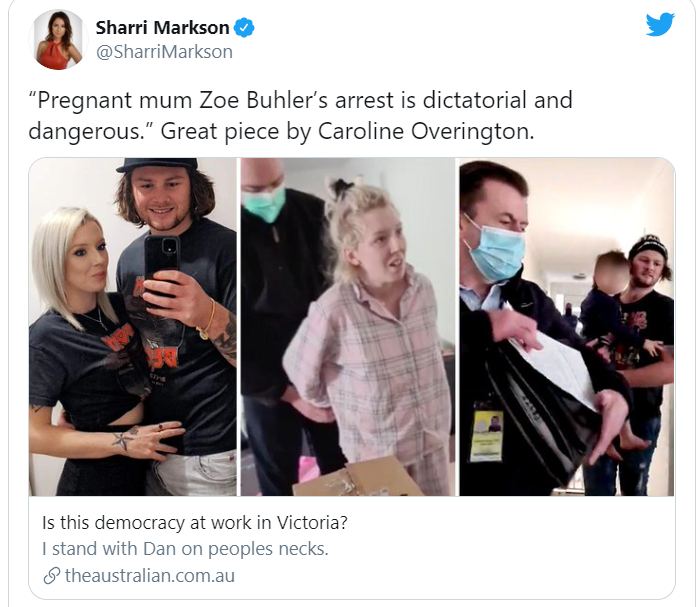Viewport: 698px width, 607px height.
Task: Open the photo of woman in pink pyjamas
Action: (x=348, y=327)
